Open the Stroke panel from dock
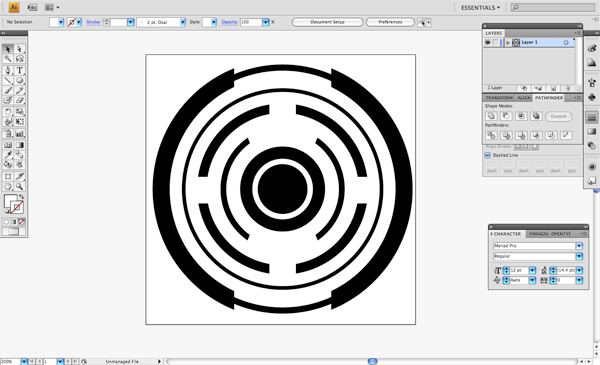This screenshot has height=365, width=600. (x=592, y=117)
